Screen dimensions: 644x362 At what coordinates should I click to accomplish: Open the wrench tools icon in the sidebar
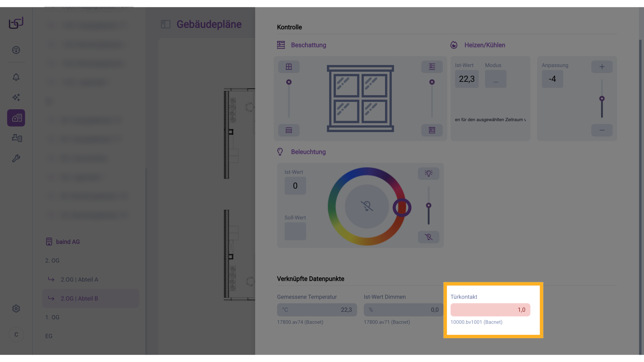click(16, 158)
